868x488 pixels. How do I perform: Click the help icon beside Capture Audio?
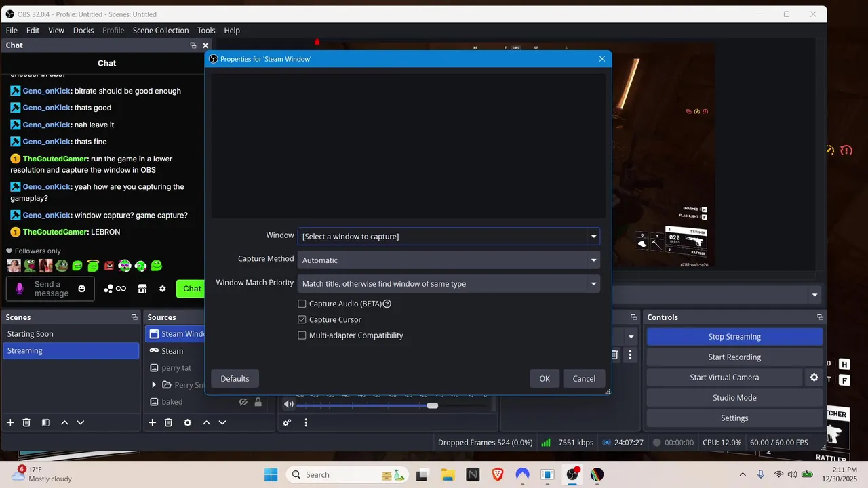(x=387, y=304)
